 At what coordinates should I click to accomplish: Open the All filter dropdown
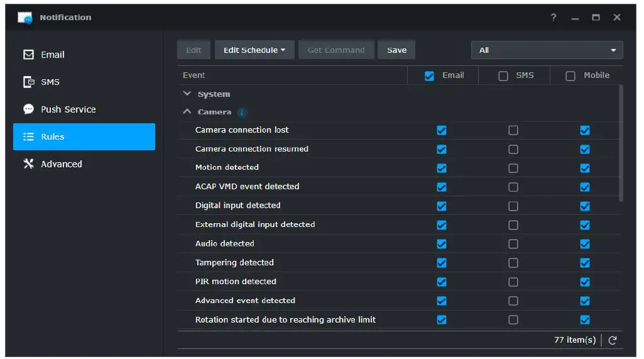pos(547,50)
